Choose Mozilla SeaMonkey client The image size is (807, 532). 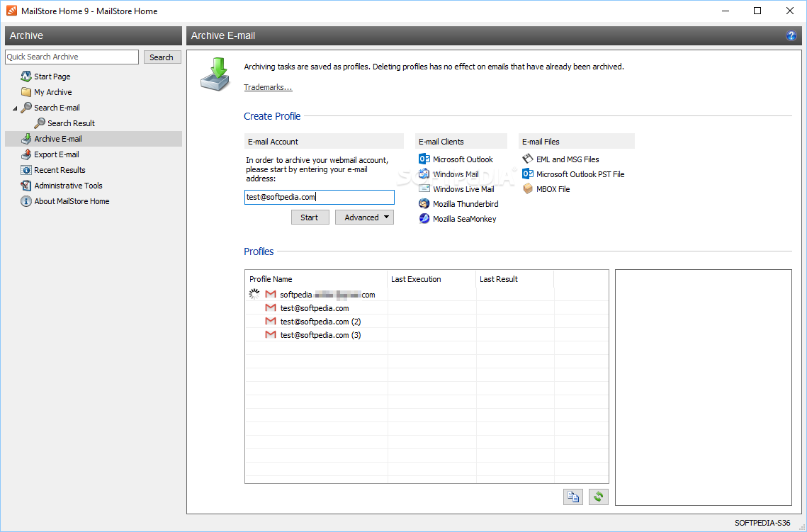tap(464, 219)
